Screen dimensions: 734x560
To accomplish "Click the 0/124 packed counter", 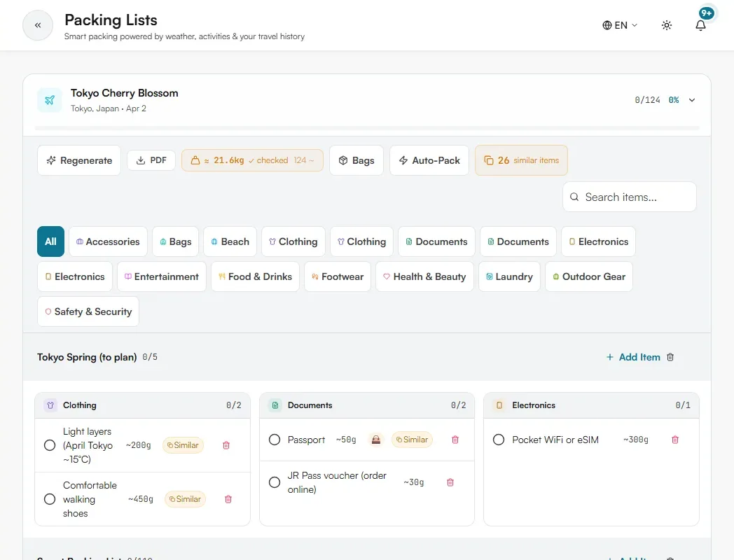I will (647, 100).
